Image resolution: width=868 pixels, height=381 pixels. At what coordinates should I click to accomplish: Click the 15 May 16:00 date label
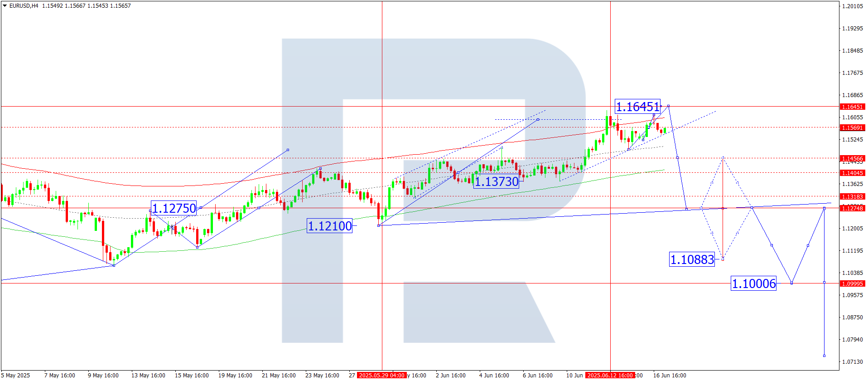click(x=192, y=375)
